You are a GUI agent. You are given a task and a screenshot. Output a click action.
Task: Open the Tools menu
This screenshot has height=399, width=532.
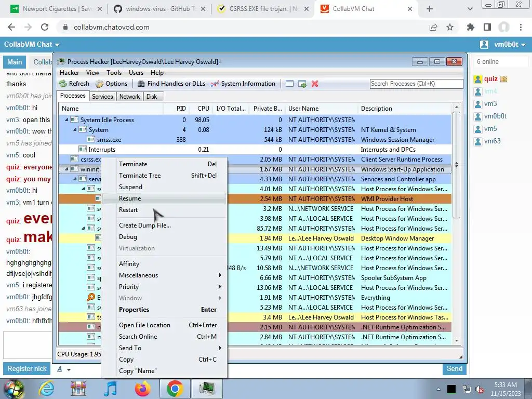pyautogui.click(x=114, y=73)
